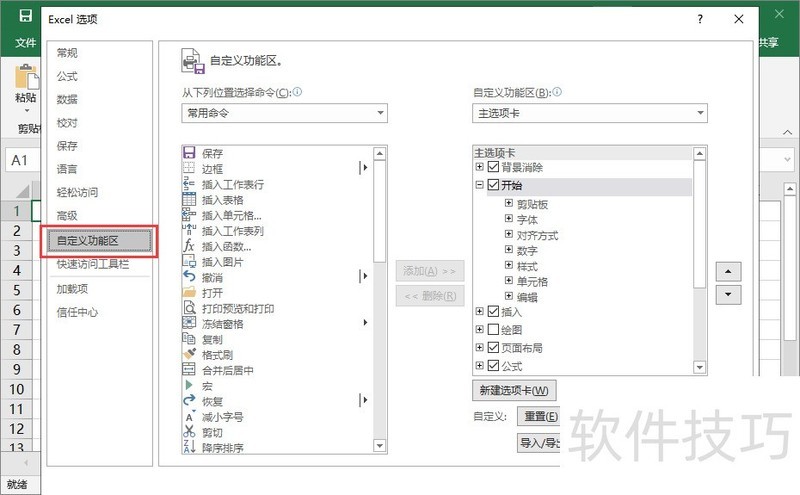Screen dimensions: 800x495
Task: Toggle the 公式 tab checkbox
Action: coord(493,365)
